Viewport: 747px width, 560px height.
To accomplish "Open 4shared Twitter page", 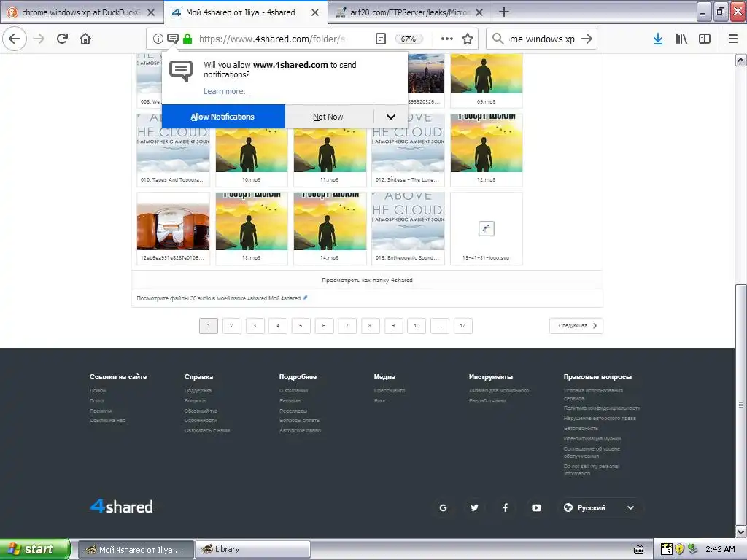I will click(474, 507).
